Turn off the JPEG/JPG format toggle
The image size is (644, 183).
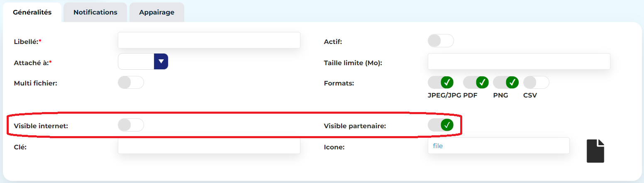coord(441,83)
